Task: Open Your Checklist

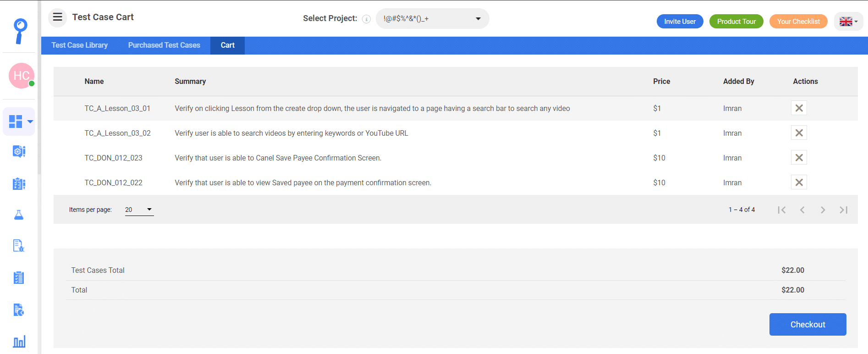Action: [798, 22]
